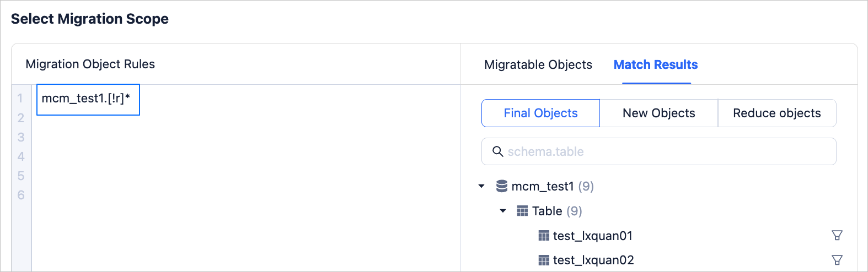Switch to the New Objects view
868x272 pixels.
(658, 113)
